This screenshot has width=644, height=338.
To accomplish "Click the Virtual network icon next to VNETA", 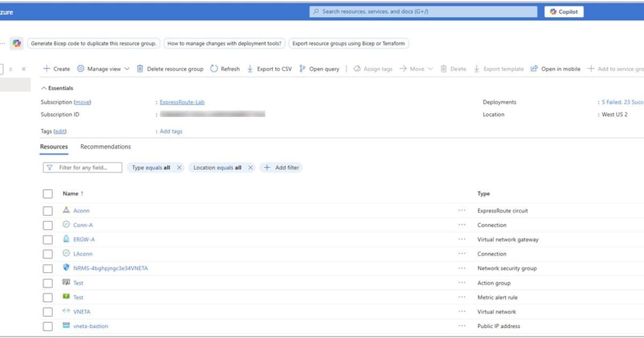I will (65, 311).
